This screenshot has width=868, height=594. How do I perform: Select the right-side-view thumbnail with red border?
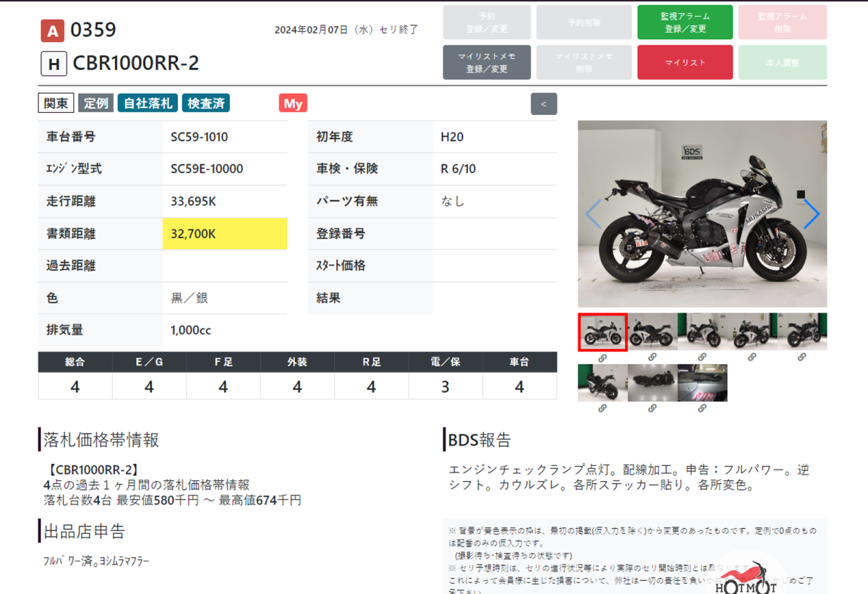[603, 332]
